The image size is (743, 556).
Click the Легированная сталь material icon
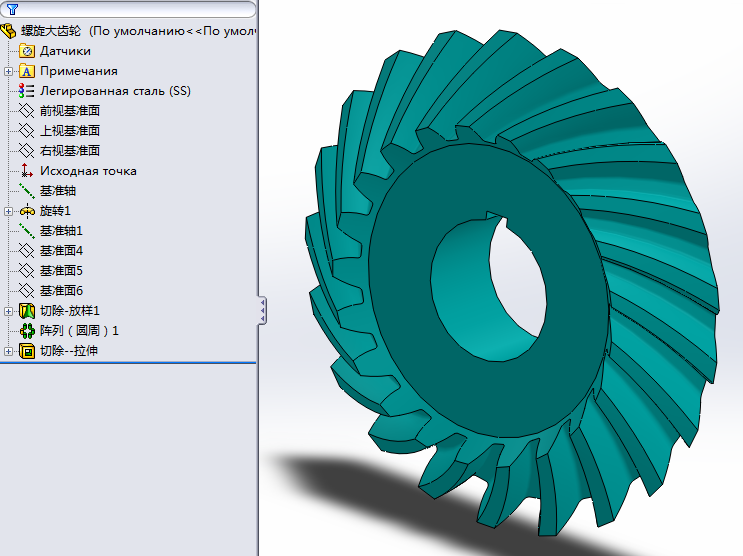pyautogui.click(x=27, y=91)
